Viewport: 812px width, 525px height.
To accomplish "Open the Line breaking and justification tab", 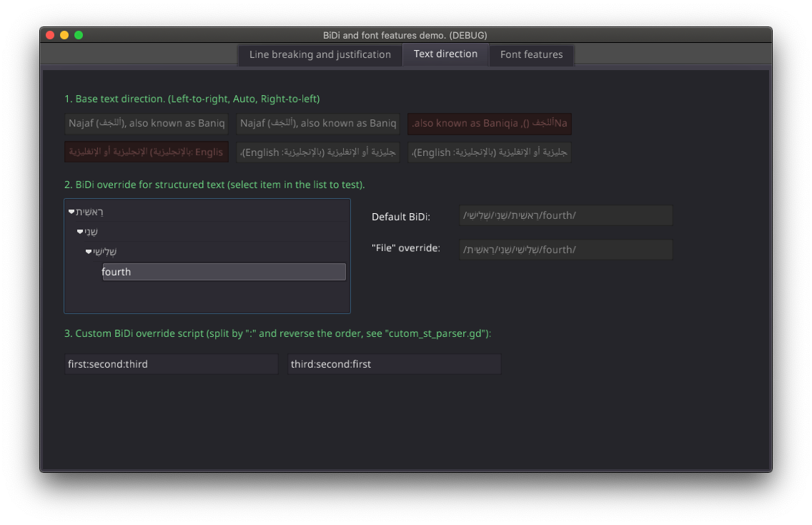I will [319, 54].
